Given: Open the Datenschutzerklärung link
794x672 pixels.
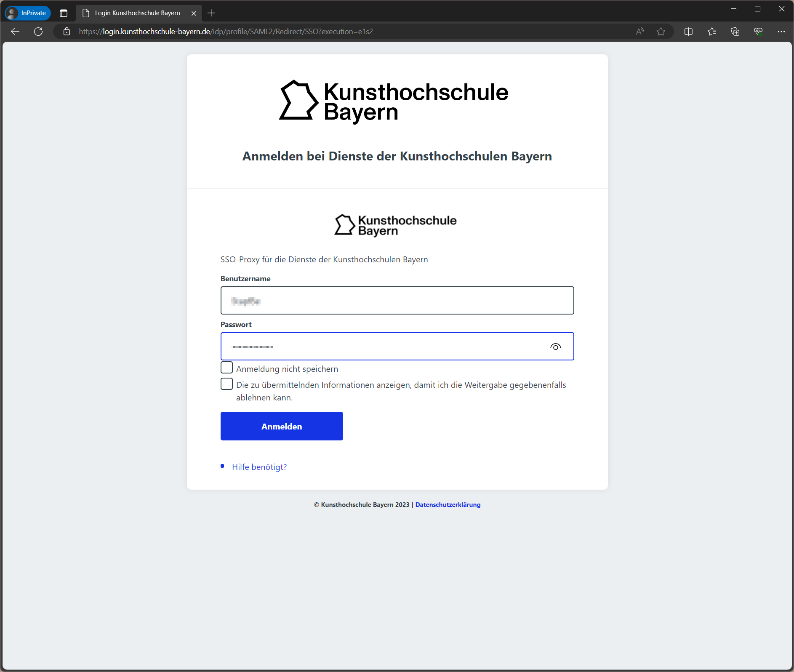Looking at the screenshot, I should click(x=448, y=505).
